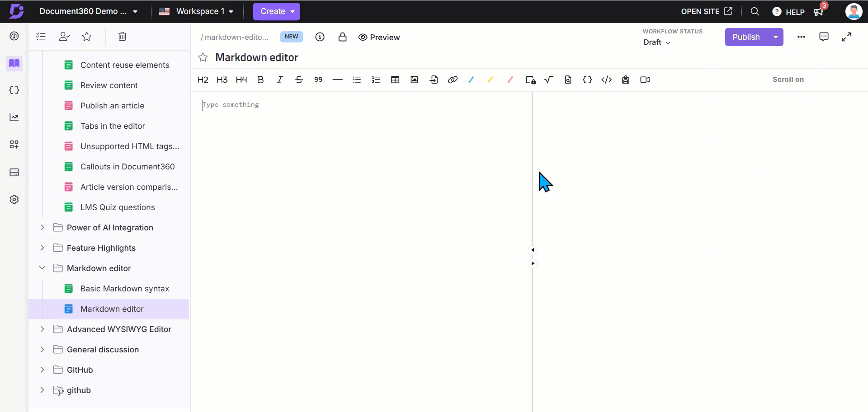868x412 pixels.
Task: Open Basic Markdown syntax article
Action: click(124, 288)
